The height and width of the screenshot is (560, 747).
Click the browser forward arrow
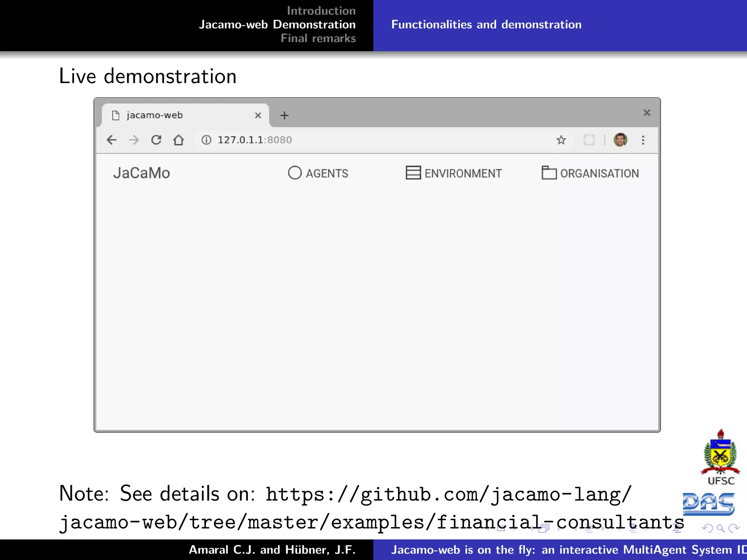[134, 140]
